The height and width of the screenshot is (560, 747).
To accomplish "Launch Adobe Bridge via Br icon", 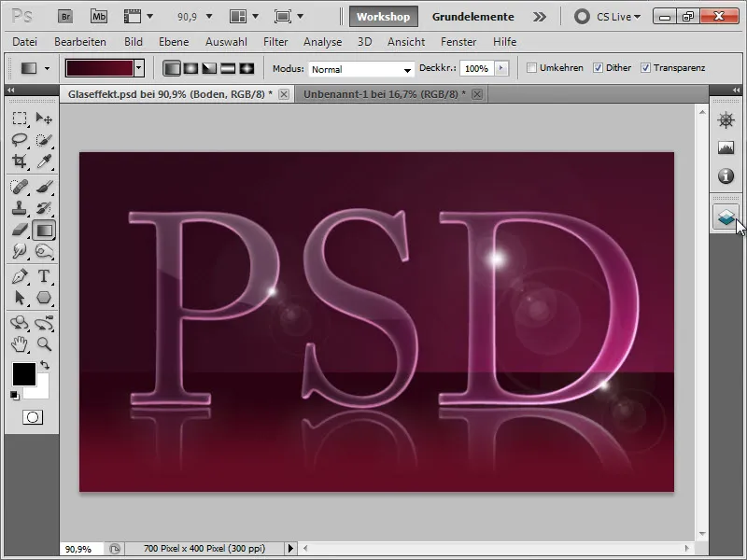I will coord(65,17).
